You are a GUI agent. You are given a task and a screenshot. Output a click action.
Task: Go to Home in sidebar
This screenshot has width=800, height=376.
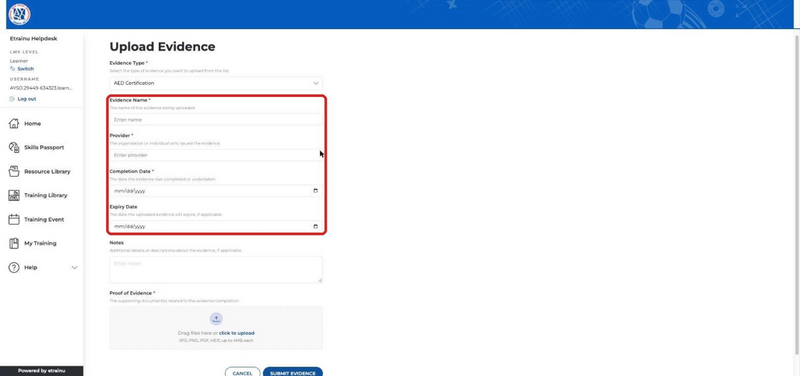(33, 123)
